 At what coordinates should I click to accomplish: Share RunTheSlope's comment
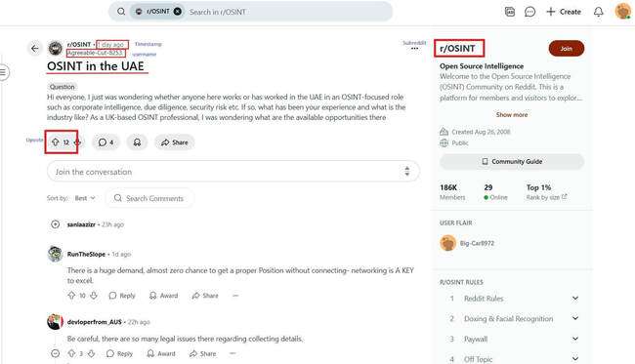click(x=205, y=296)
